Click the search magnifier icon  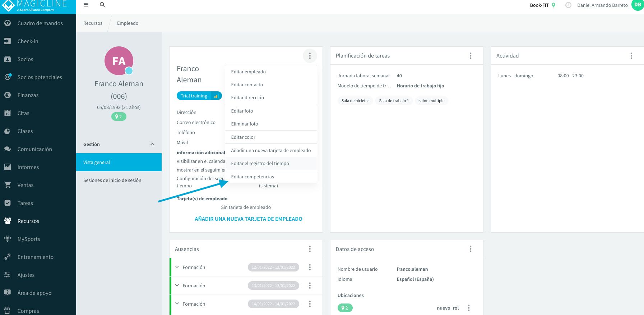pyautogui.click(x=102, y=5)
